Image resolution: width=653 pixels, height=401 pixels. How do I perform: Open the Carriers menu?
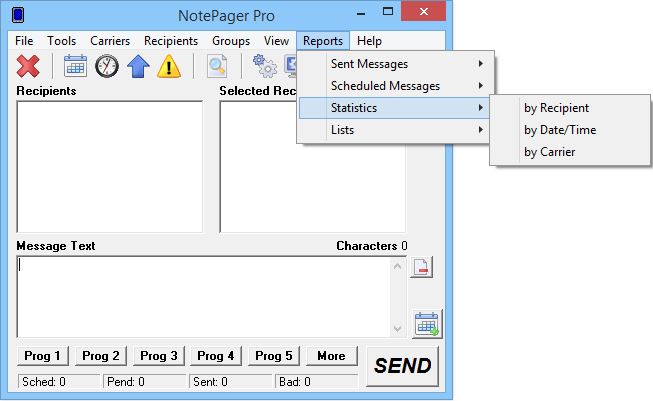click(x=110, y=41)
